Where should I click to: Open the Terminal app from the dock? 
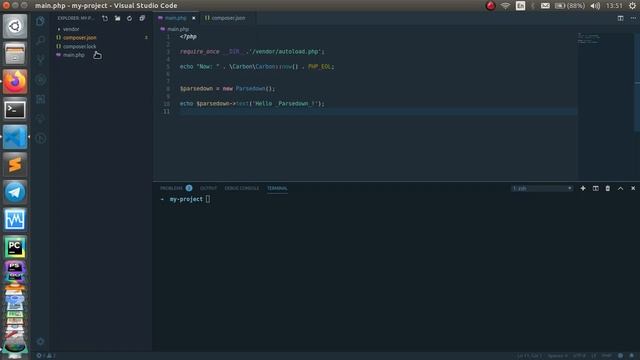pos(15,109)
